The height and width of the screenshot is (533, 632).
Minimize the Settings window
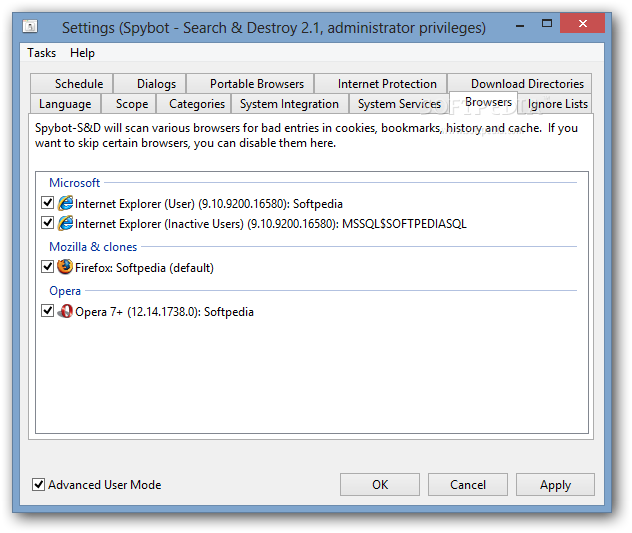click(520, 25)
